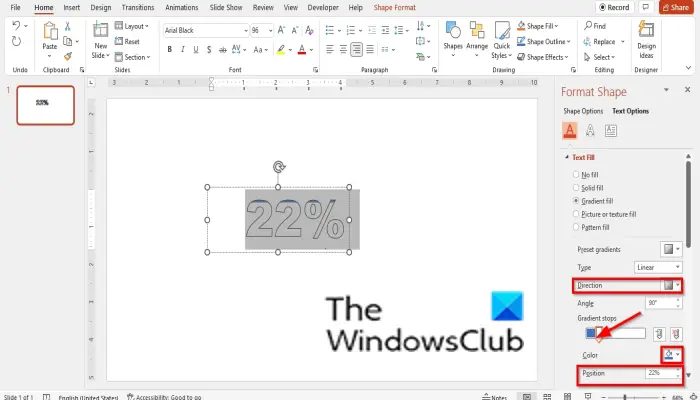Open the slide Layout dropdown
The width and height of the screenshot is (700, 400).
pos(132,26)
